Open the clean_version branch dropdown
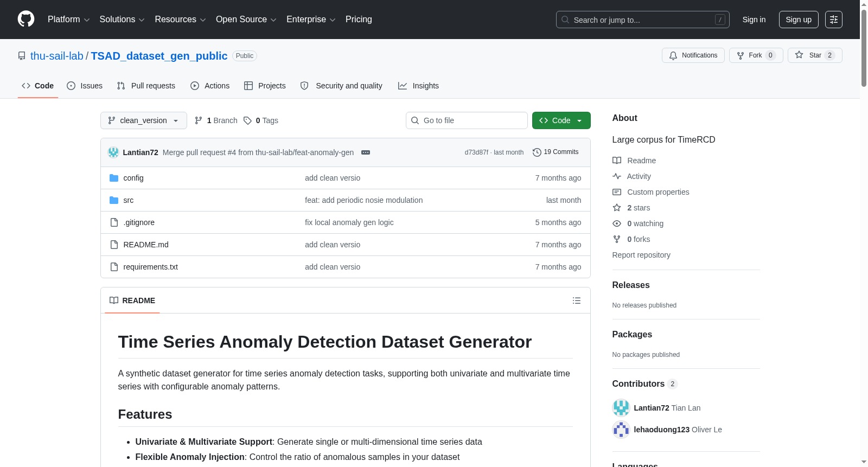 [144, 120]
